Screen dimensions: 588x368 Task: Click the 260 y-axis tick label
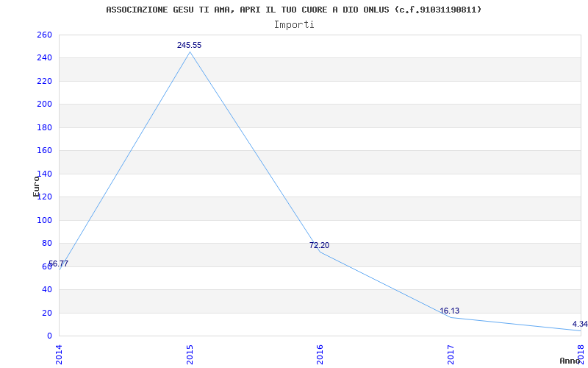(44, 35)
